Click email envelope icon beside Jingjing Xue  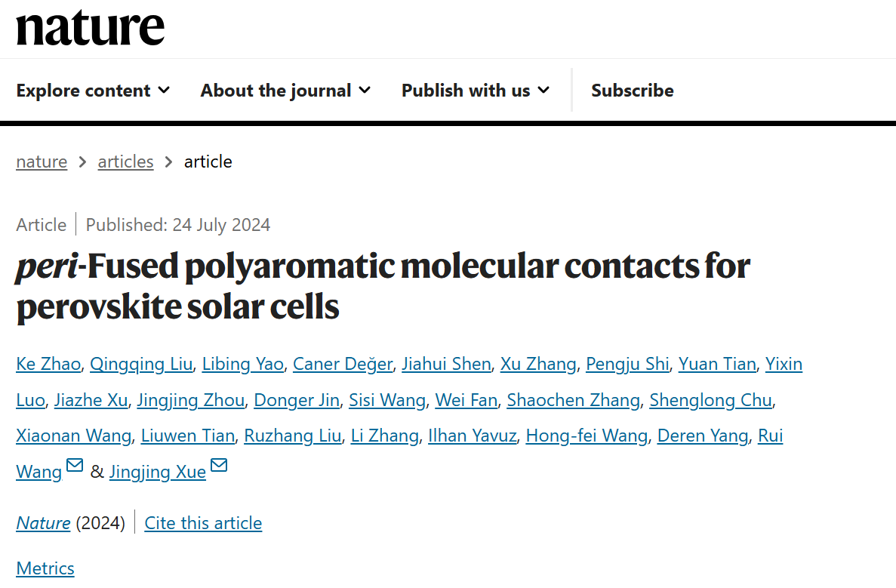[x=219, y=466]
